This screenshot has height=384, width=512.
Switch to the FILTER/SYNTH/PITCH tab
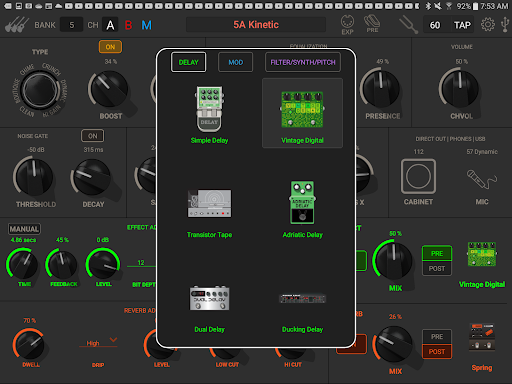[x=303, y=62]
